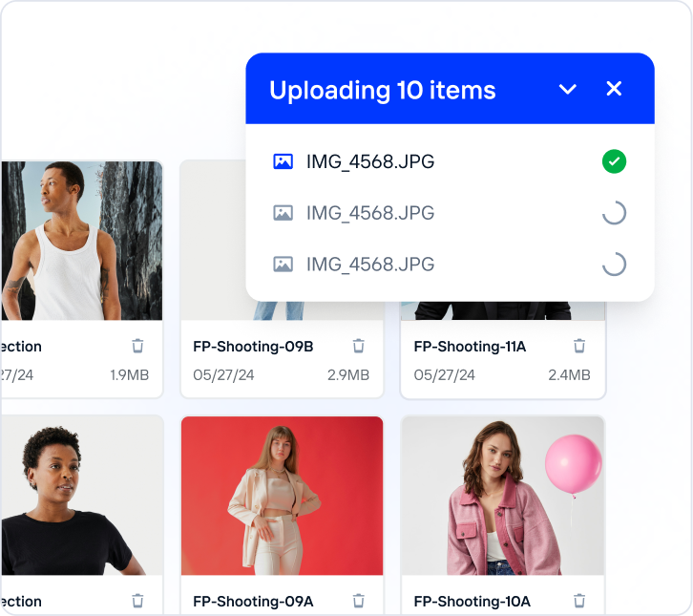Open the FP-Shooting-10A pink balloon thumbnail
Screen dimensions: 693x616
pyautogui.click(x=502, y=496)
